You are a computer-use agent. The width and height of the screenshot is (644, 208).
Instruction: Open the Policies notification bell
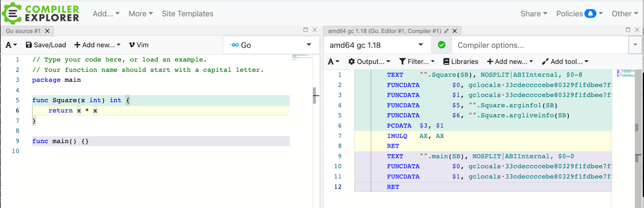point(590,14)
